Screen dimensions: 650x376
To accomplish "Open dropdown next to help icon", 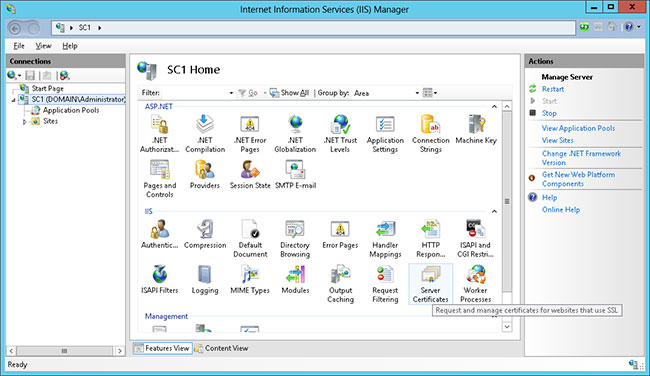I will 639,27.
